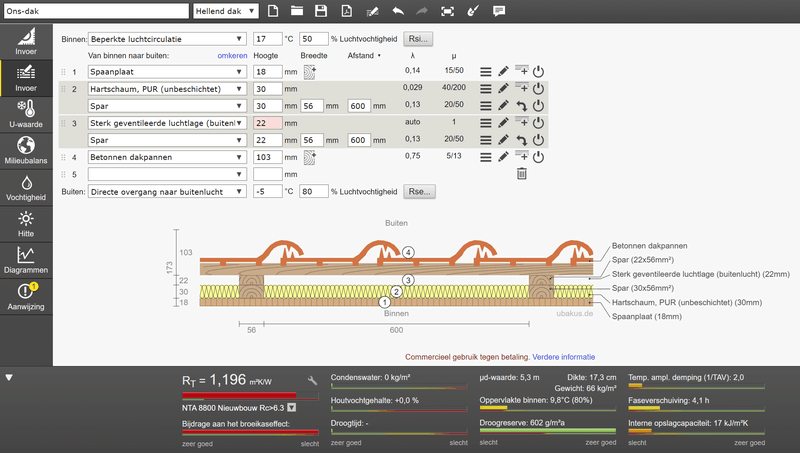The image size is (800, 453).
Task: Edit the Spaanplaat layer with pencil icon
Action: pyautogui.click(x=504, y=72)
